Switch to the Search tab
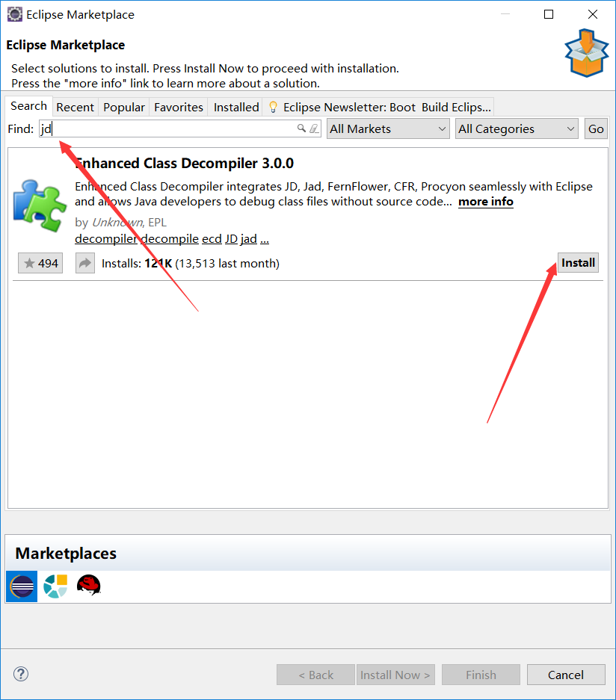 pyautogui.click(x=29, y=106)
